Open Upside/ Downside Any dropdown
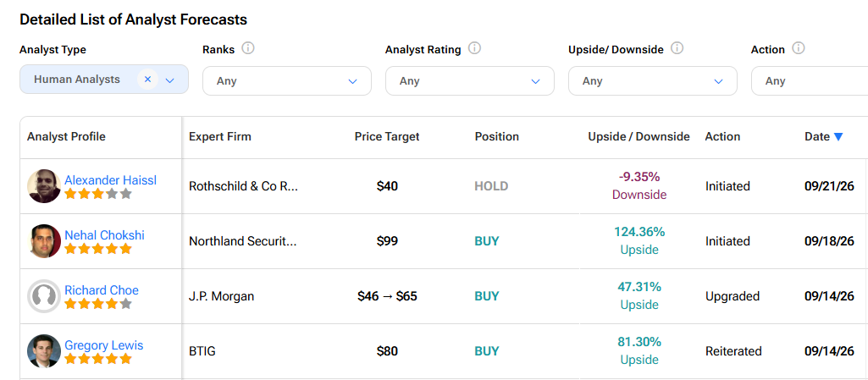The width and height of the screenshot is (868, 380). (x=653, y=80)
